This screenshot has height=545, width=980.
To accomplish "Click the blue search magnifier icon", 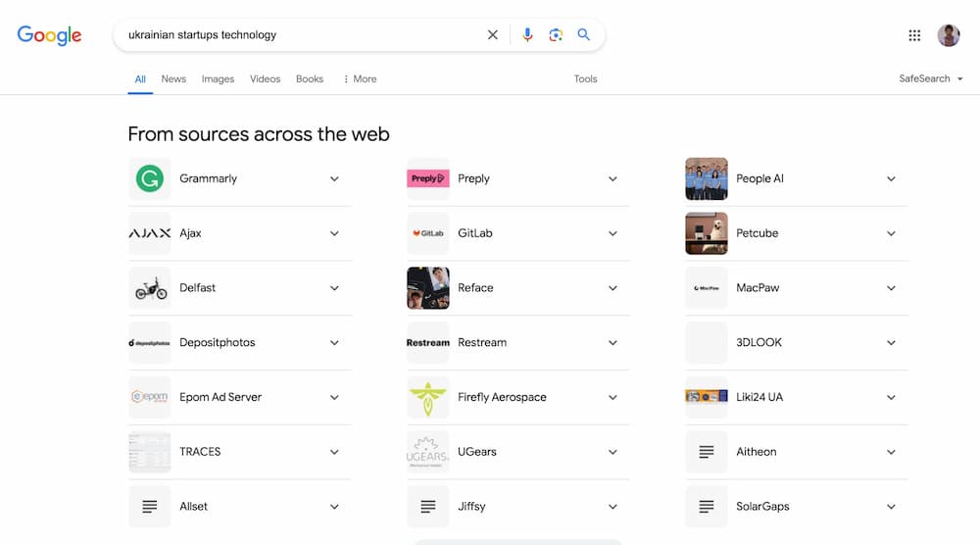I will [584, 35].
